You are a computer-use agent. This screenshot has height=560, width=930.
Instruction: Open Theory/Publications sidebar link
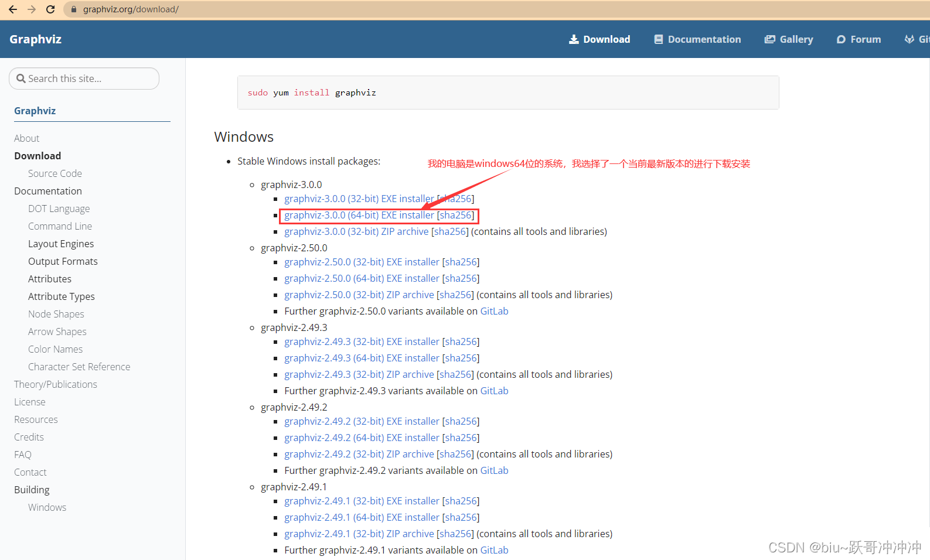pyautogui.click(x=56, y=384)
